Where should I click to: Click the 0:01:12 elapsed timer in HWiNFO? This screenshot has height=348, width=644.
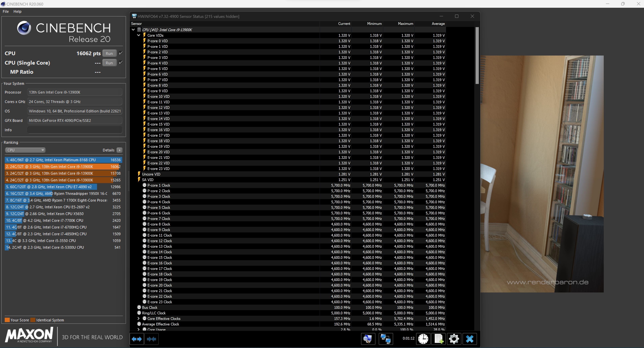[408, 338]
